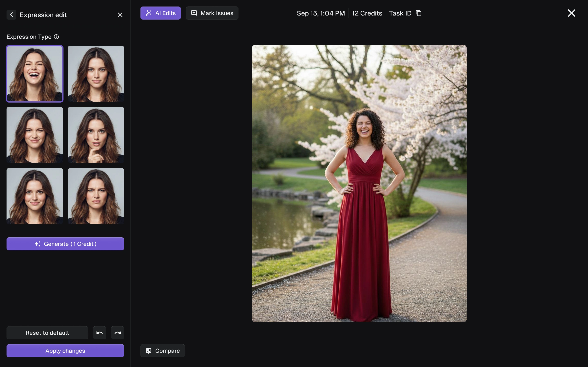This screenshot has height=367, width=588.
Task: Choose the thinking hand-on-chin expression thumbnail
Action: tap(96, 135)
